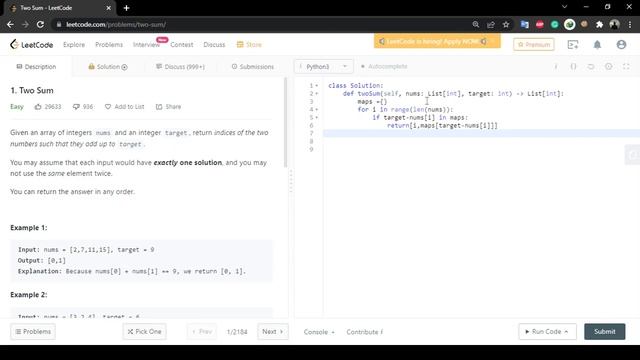Click the address bar URL
This screenshot has width=640, height=360.
click(116, 24)
